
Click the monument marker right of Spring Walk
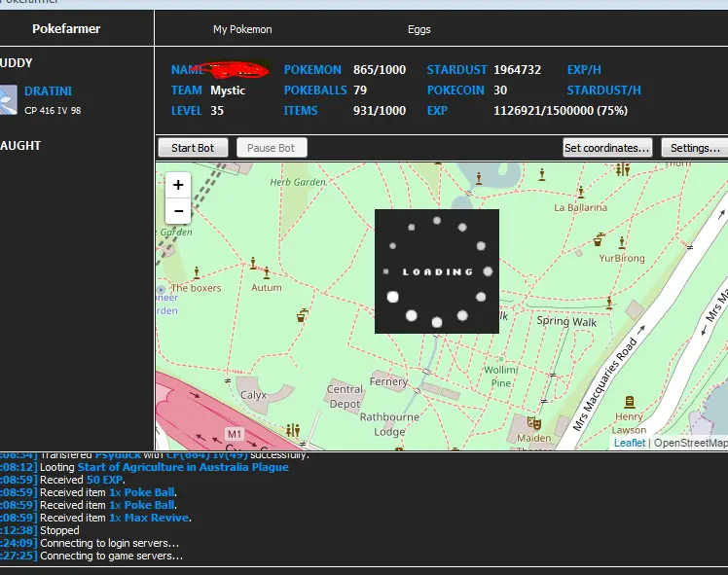click(x=609, y=303)
